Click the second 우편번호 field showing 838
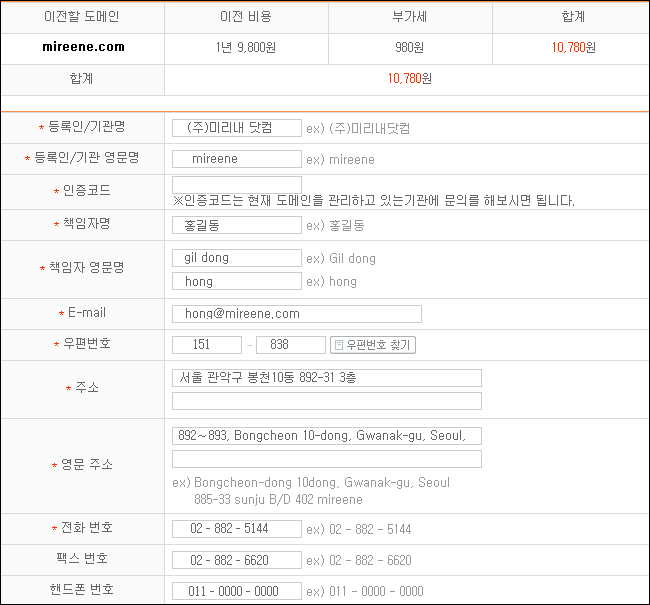The width and height of the screenshot is (650, 605). (291, 345)
